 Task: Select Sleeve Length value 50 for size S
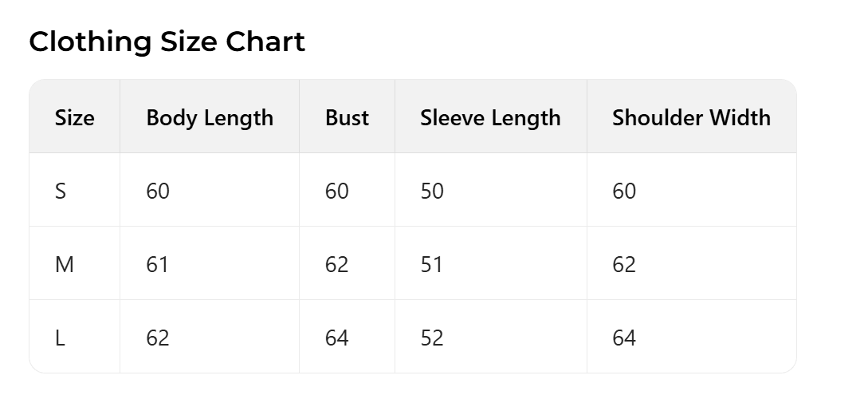pyautogui.click(x=432, y=191)
